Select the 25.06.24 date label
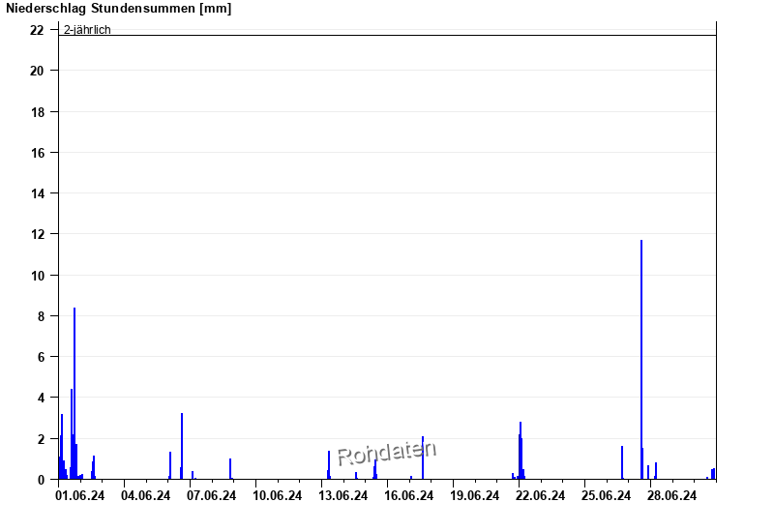 (x=606, y=496)
